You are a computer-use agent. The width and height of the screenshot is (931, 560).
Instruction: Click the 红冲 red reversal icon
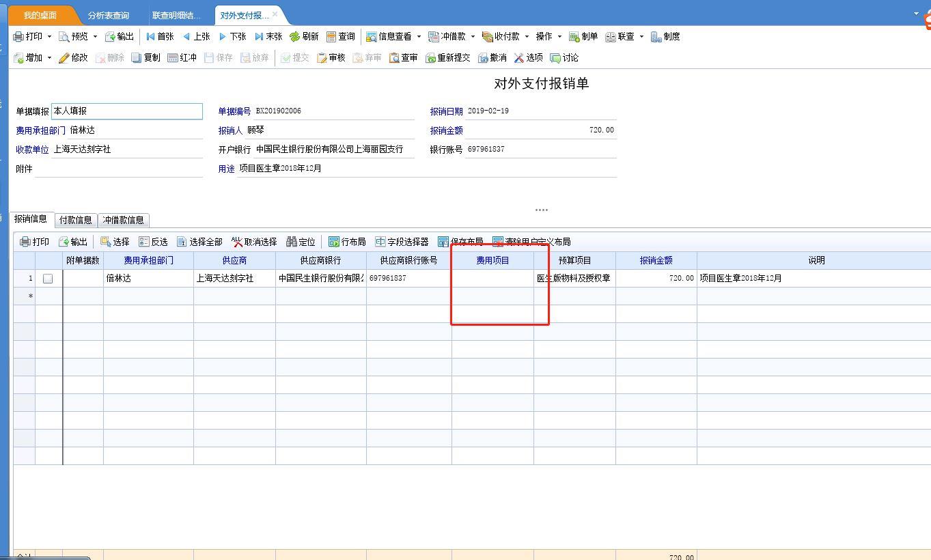click(x=173, y=58)
